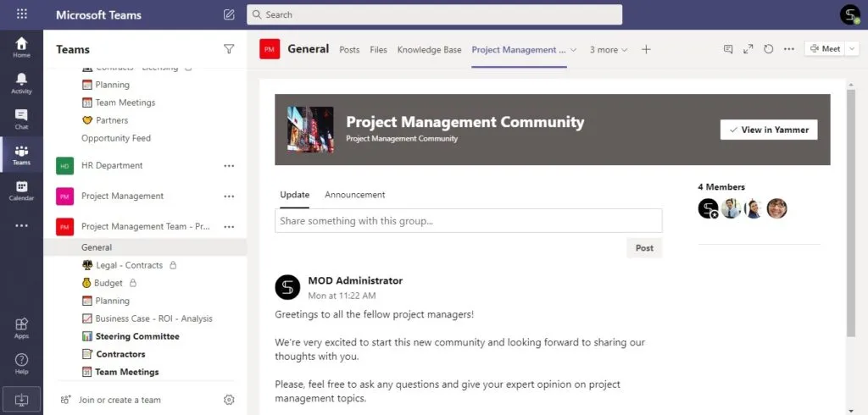
Task: Select Project Management Team - Pr... team
Action: [146, 226]
